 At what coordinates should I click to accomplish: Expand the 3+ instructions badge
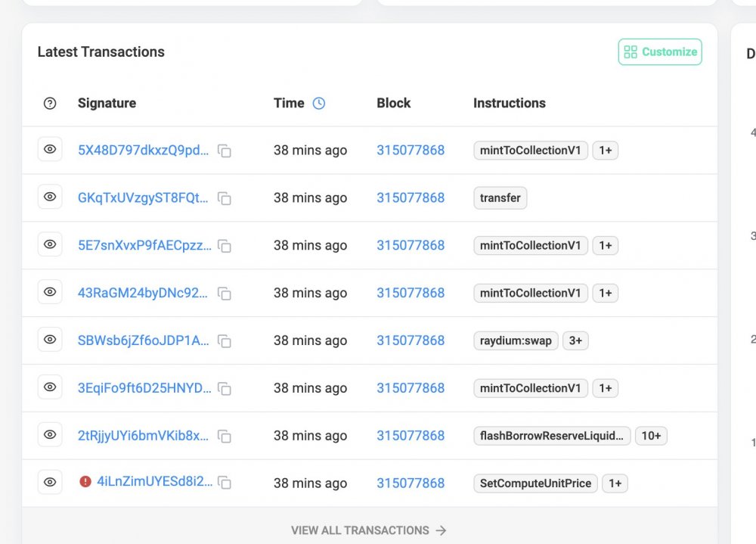(x=575, y=340)
